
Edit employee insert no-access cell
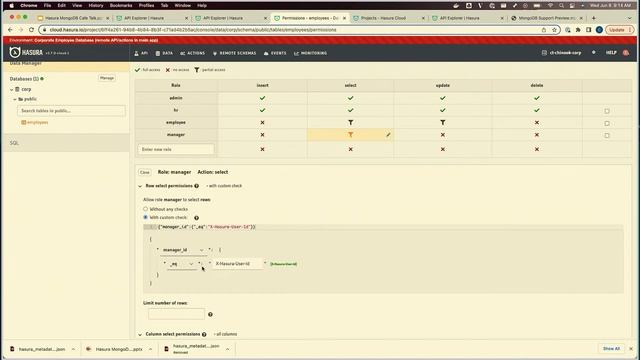pos(262,122)
